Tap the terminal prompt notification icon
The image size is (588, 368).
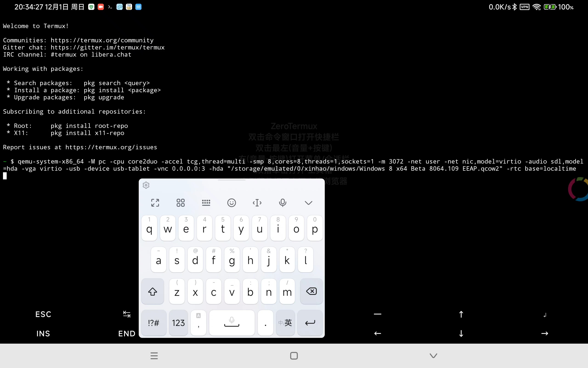coord(110,7)
